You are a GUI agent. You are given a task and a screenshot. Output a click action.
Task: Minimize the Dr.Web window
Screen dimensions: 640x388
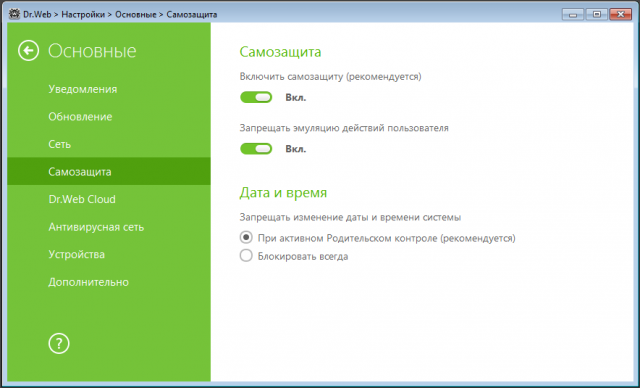(573, 15)
